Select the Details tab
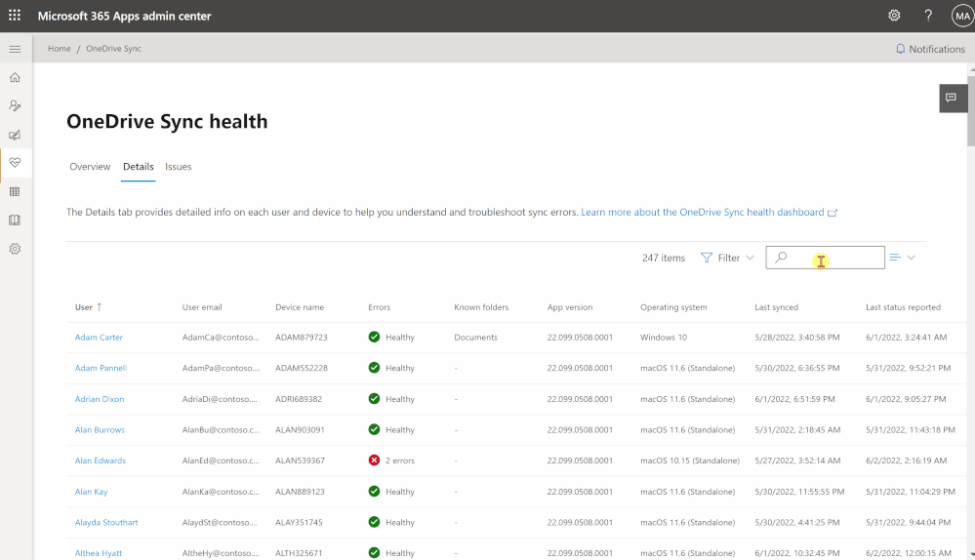Screen dimensions: 975x560 pos(138,167)
